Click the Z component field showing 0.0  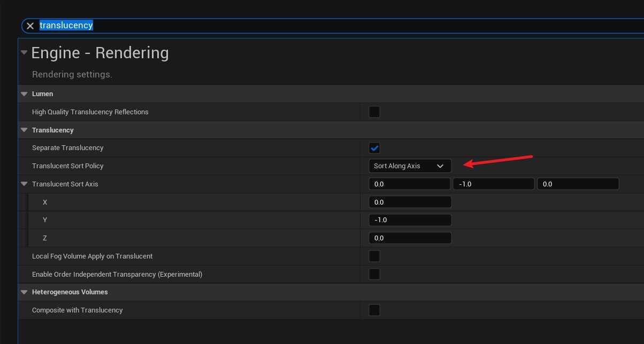[410, 238]
